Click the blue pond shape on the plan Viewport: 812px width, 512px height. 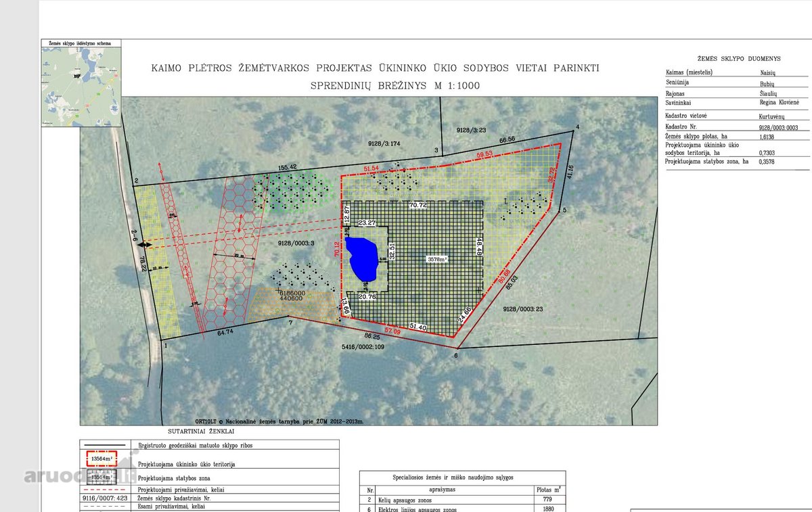[362, 259]
